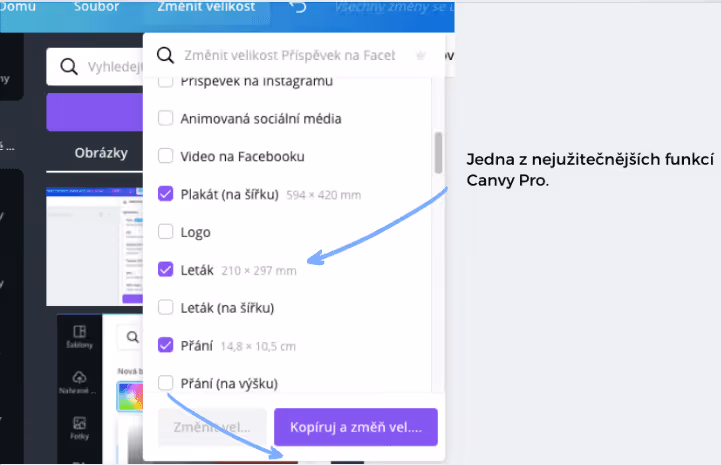Uncheck the Leták 210 × 297 mm checkbox

166,269
